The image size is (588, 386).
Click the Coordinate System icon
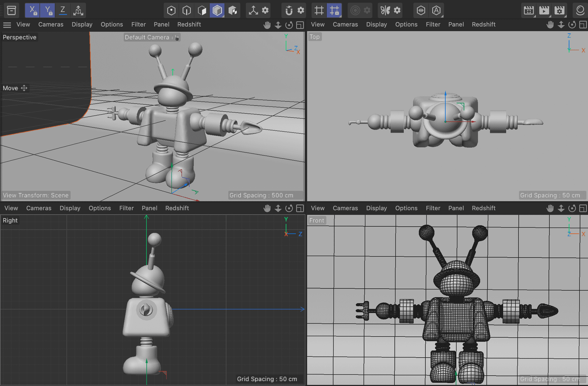78,10
